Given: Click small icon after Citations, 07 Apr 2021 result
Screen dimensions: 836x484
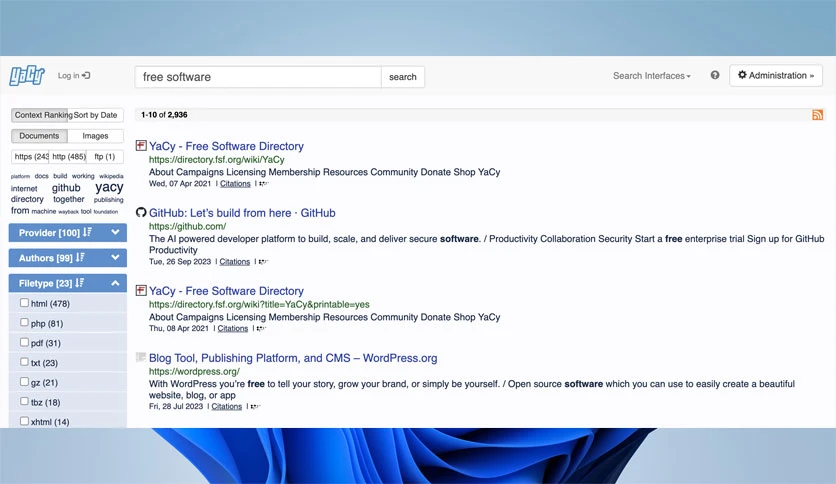Looking at the screenshot, I should [x=263, y=183].
